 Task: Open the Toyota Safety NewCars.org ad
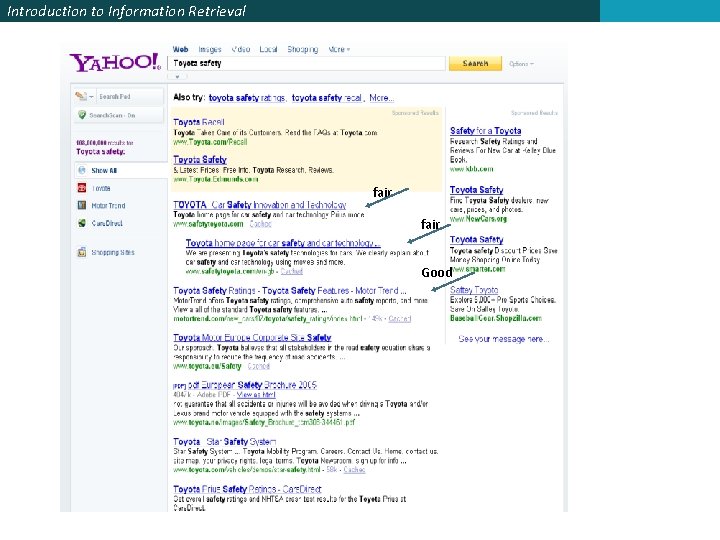pyautogui.click(x=476, y=190)
